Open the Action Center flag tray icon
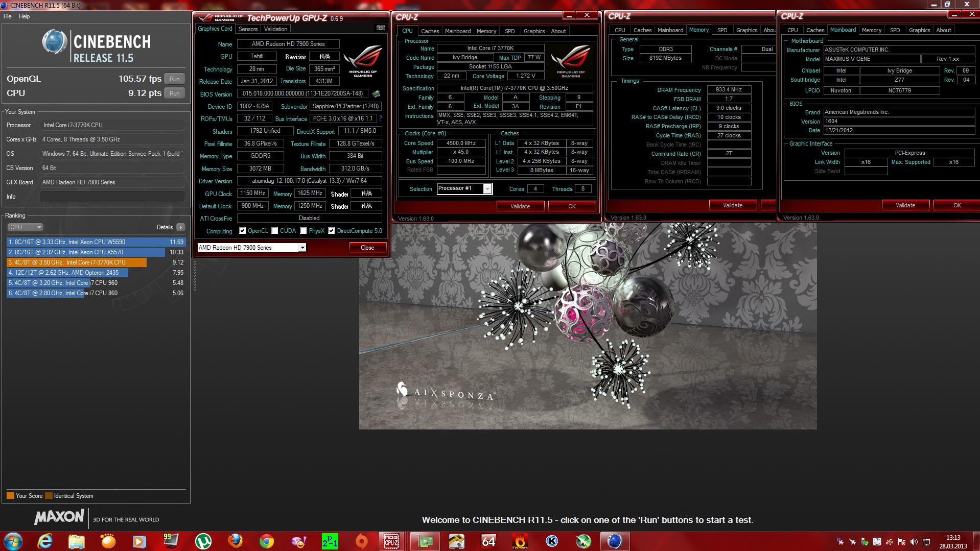980x551 pixels. pos(902,542)
